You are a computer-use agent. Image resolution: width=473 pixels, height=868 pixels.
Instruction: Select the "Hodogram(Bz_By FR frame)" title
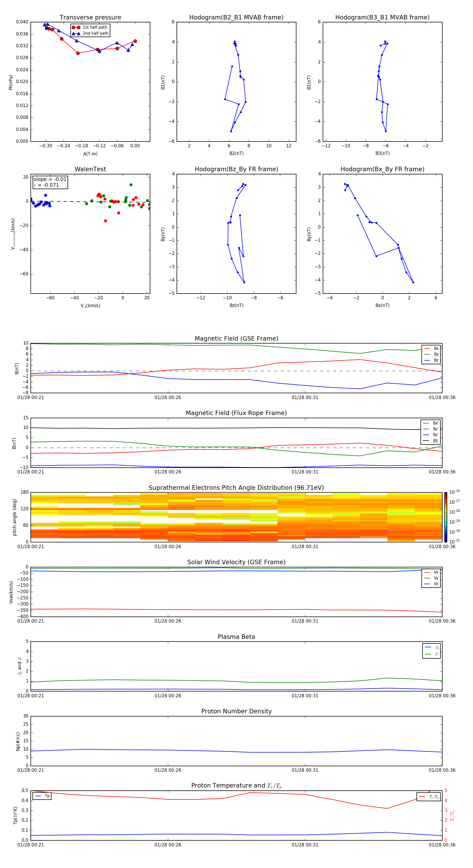pos(236,169)
